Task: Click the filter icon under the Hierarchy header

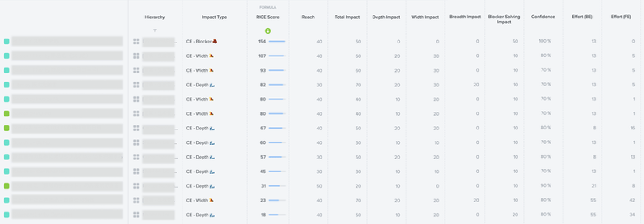Action: [x=155, y=30]
